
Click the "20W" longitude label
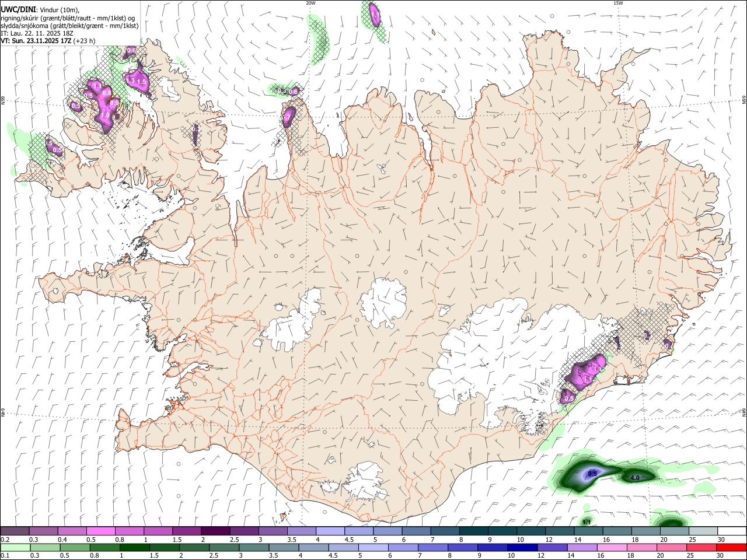(x=310, y=3)
